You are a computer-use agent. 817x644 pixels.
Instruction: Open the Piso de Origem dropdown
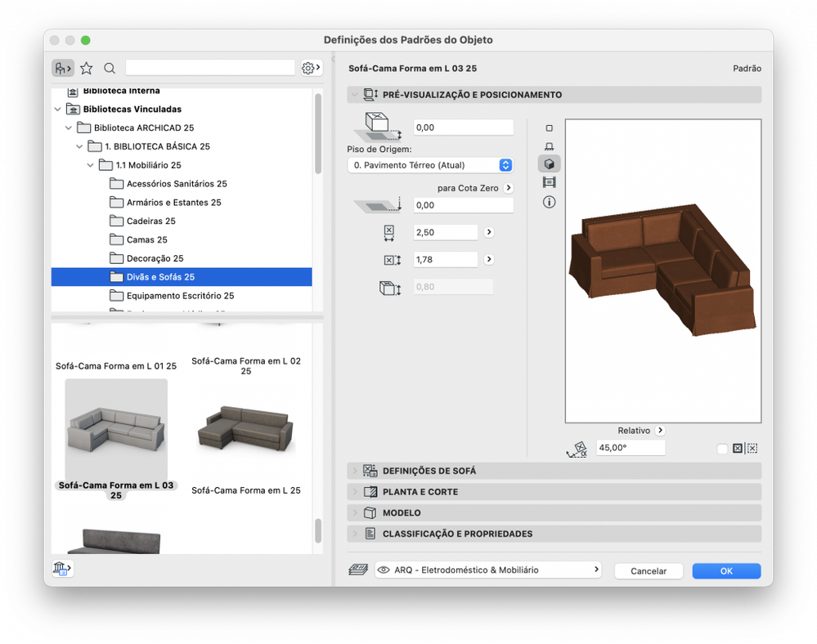click(430, 165)
